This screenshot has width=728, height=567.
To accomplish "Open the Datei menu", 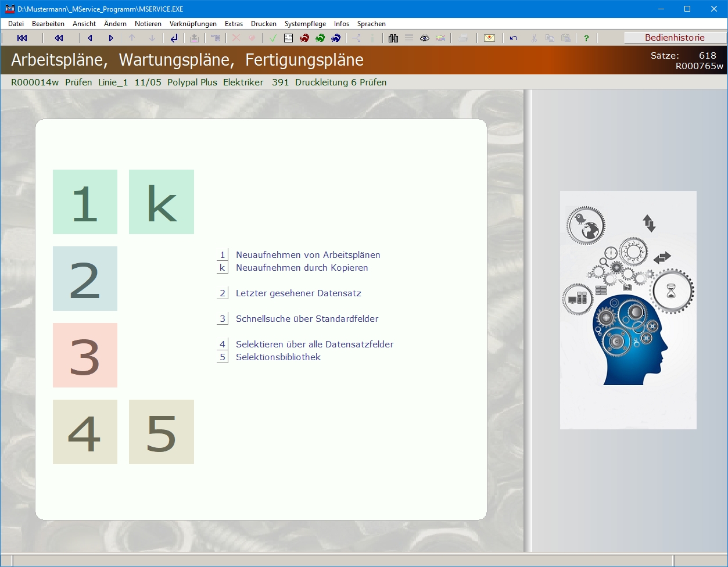I will click(16, 24).
